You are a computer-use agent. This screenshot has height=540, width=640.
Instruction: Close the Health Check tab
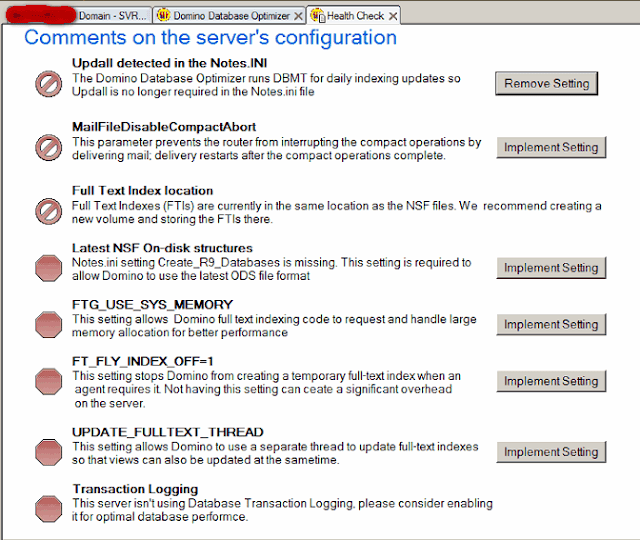[x=393, y=16]
